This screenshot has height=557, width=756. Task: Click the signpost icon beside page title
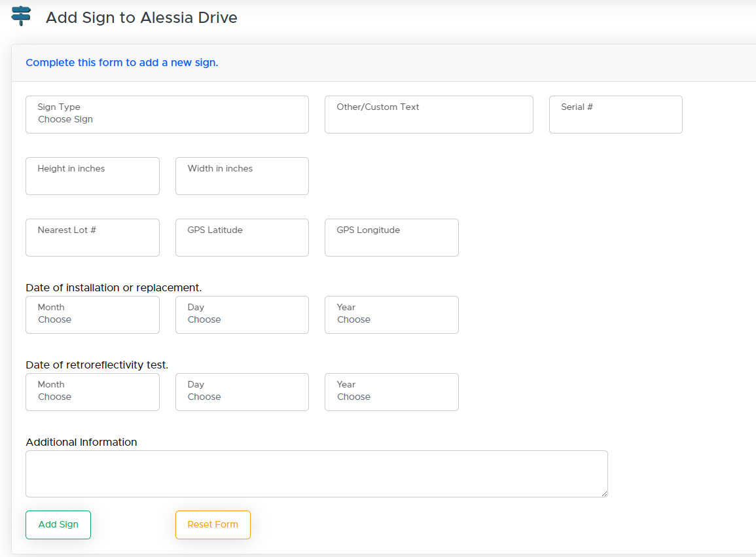coord(22,16)
